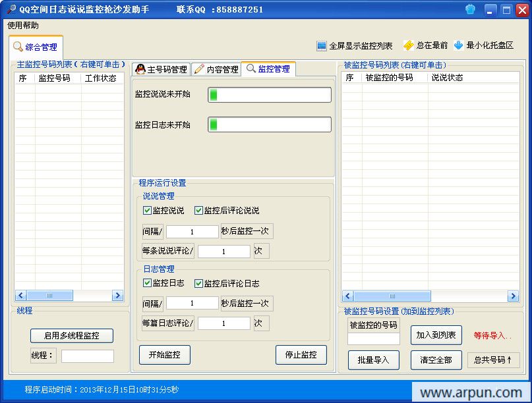Click the 说说状态 column header

473,78
